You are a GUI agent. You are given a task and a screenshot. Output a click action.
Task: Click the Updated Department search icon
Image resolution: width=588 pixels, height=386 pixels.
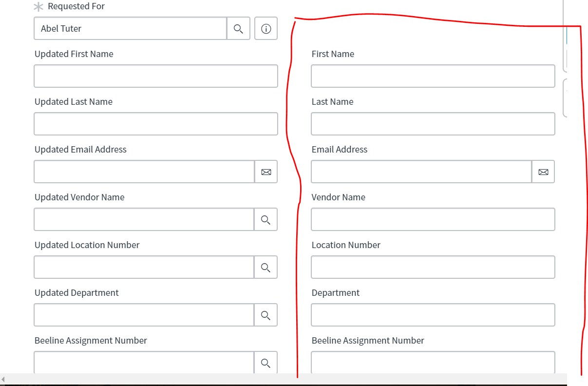(x=266, y=315)
